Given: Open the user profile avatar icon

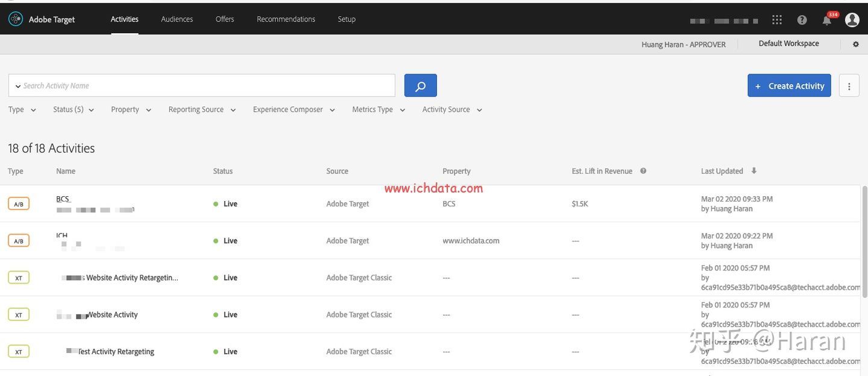Looking at the screenshot, I should 852,20.
